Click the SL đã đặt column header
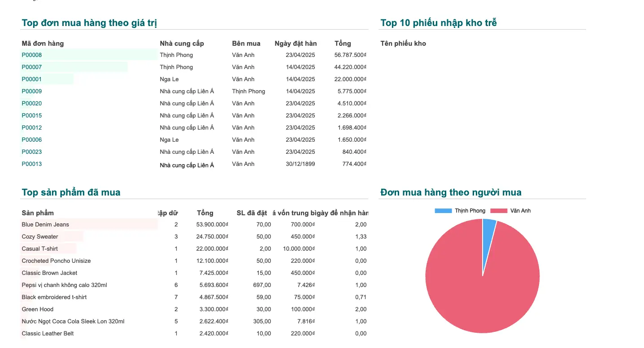Image resolution: width=644 pixels, height=348 pixels. (252, 213)
